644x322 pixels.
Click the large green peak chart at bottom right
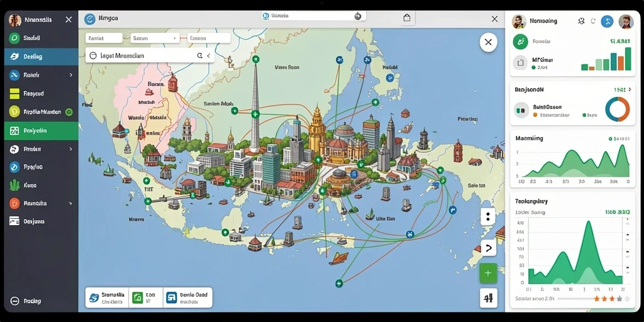point(576,252)
